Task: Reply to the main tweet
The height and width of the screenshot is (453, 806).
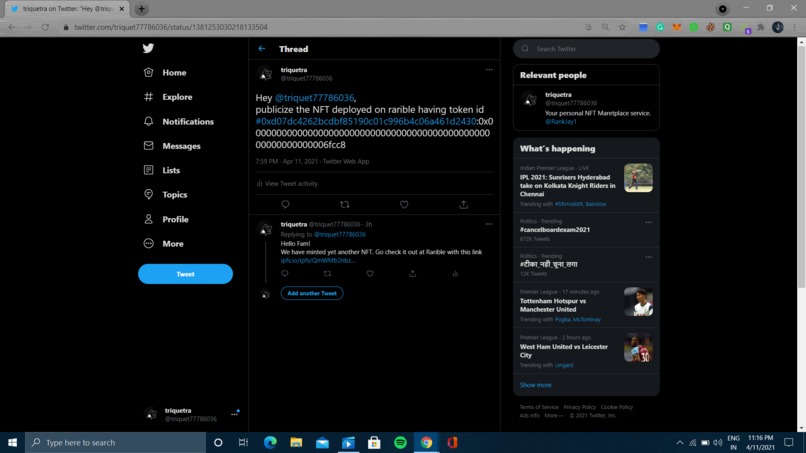Action: 285,205
